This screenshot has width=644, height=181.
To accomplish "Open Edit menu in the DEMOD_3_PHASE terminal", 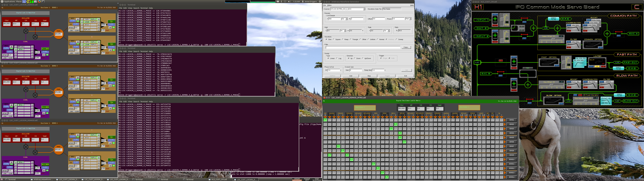I will (125, 52).
